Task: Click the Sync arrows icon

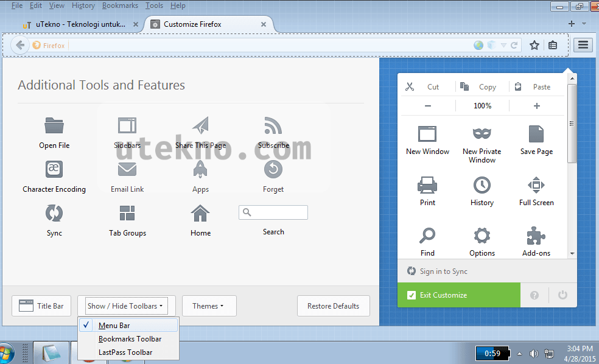Action: (54, 213)
